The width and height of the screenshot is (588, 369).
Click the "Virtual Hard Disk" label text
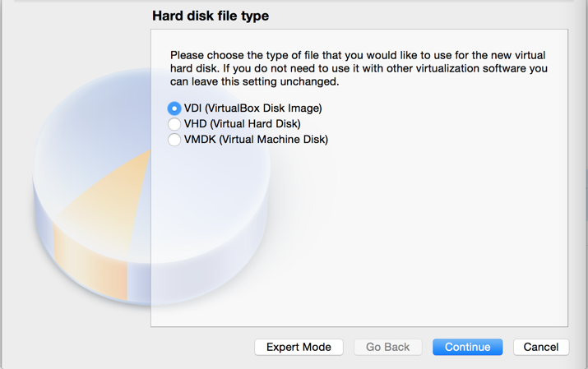point(255,124)
